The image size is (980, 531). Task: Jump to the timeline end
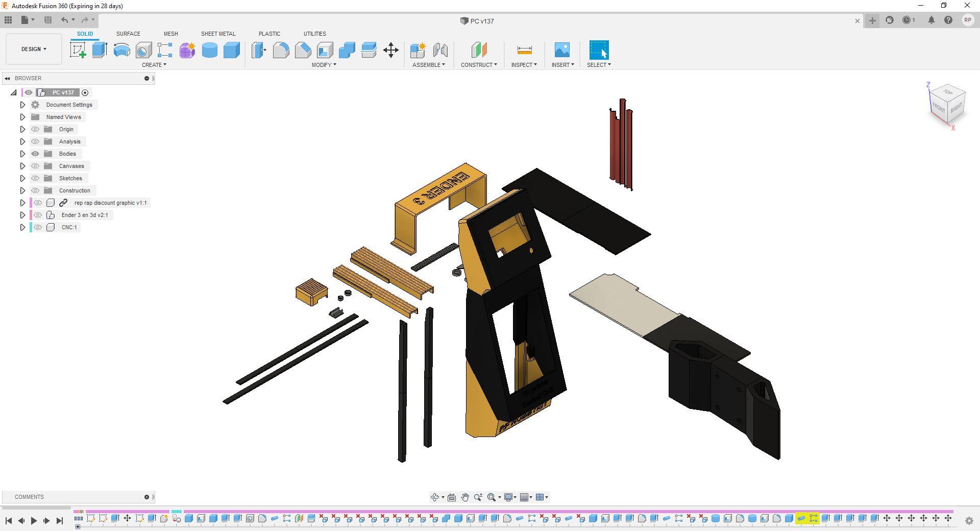coord(59,521)
